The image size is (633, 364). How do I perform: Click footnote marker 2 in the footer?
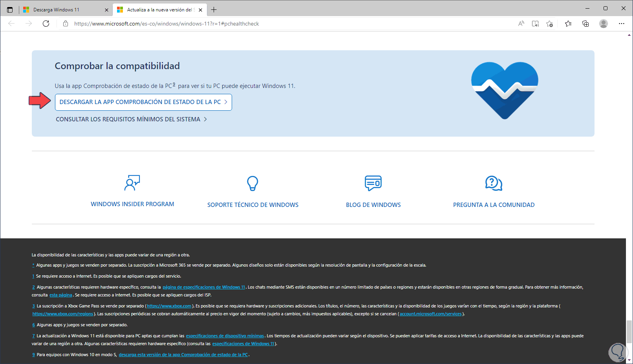34,287
